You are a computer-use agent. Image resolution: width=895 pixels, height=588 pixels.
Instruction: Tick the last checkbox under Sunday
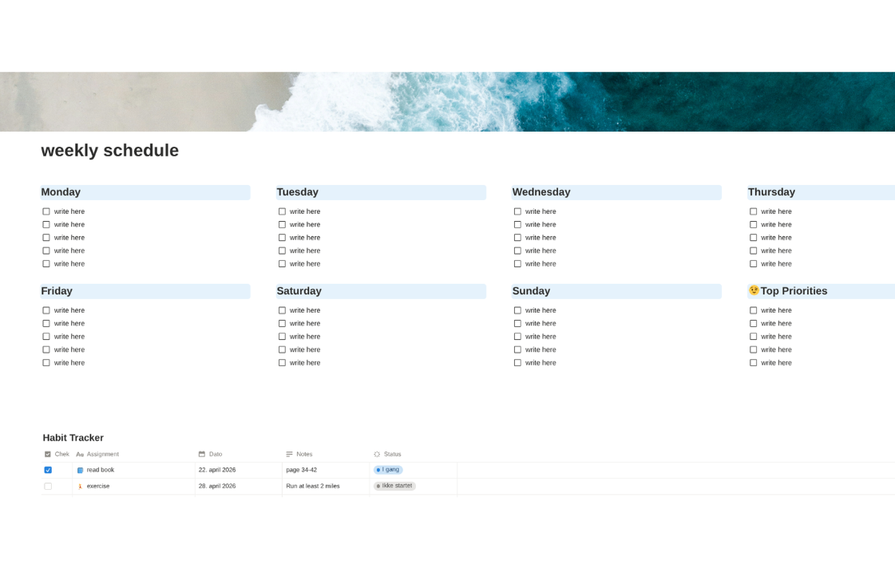[517, 363]
